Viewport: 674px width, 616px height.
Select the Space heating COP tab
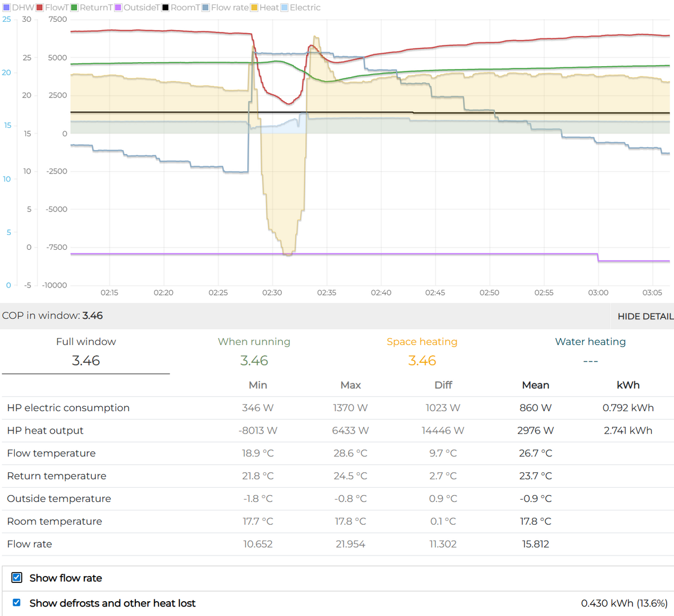tap(422, 351)
